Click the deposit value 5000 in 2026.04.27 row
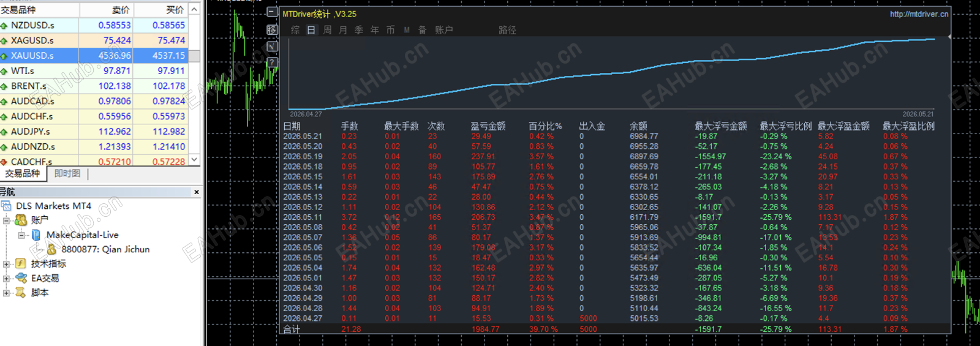Viewport: 980px width, 346px height. coord(588,318)
